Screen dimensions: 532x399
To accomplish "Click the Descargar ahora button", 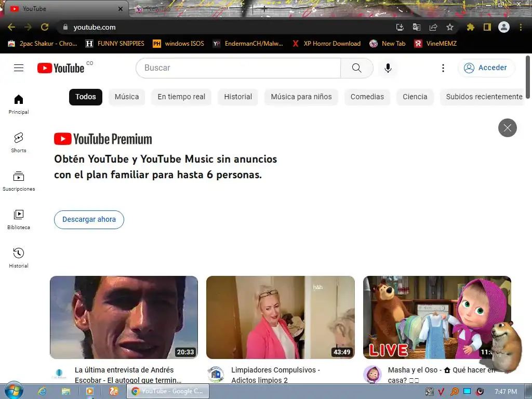I will [x=89, y=220].
